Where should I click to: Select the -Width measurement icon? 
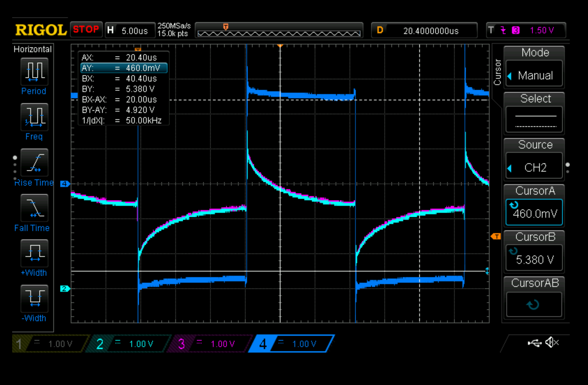click(x=34, y=298)
